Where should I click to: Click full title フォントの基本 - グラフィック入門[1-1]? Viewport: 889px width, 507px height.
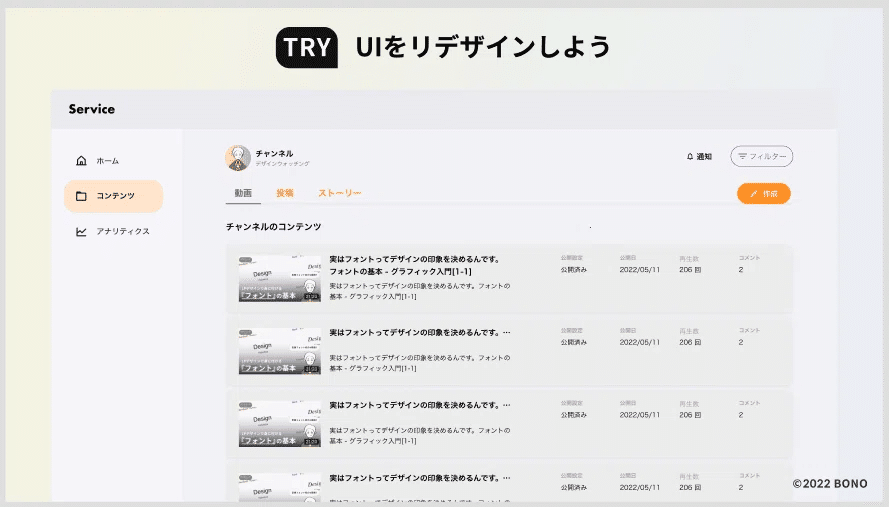(x=400, y=271)
